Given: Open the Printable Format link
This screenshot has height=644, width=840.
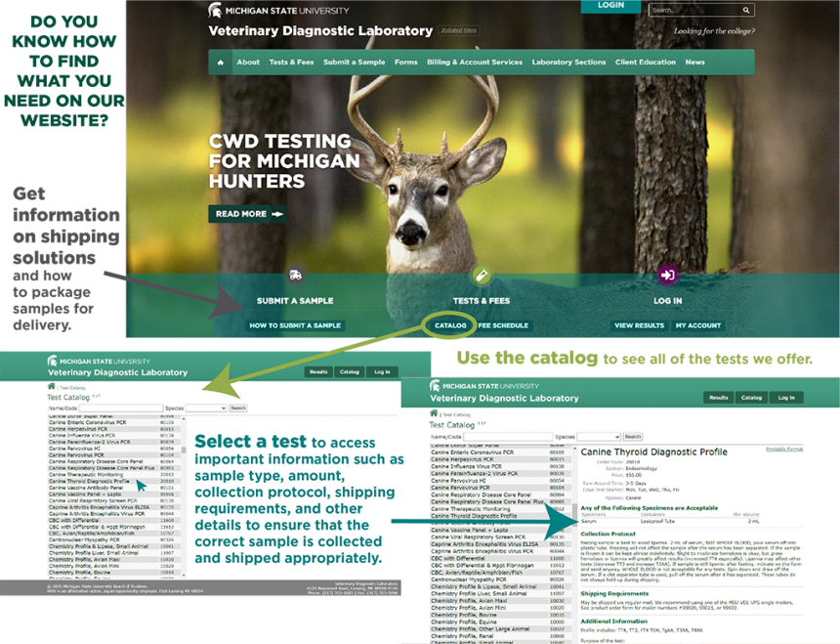Looking at the screenshot, I should tap(784, 449).
